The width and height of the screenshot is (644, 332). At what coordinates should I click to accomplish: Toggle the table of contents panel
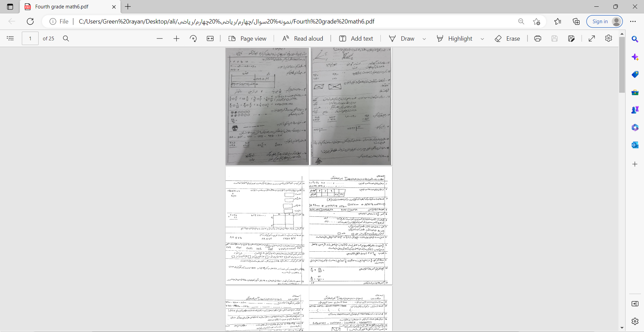pyautogui.click(x=10, y=39)
